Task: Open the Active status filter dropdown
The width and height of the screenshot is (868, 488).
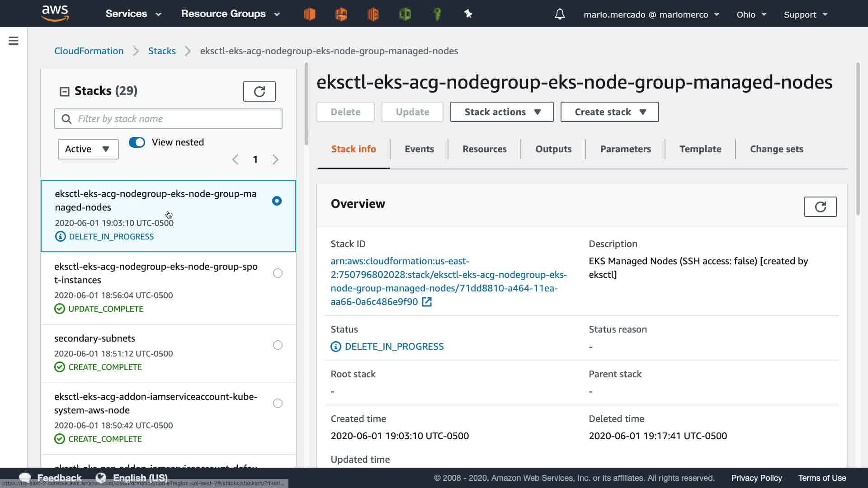Action: click(x=88, y=149)
